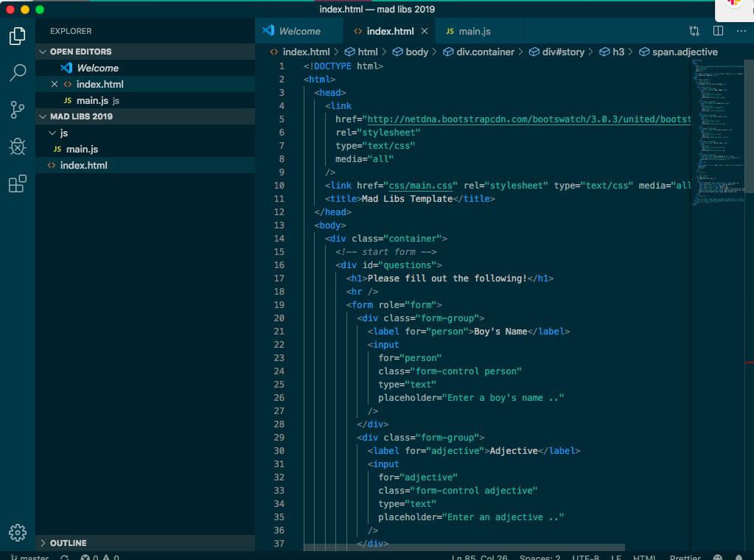Open the Extensions view

point(17,183)
